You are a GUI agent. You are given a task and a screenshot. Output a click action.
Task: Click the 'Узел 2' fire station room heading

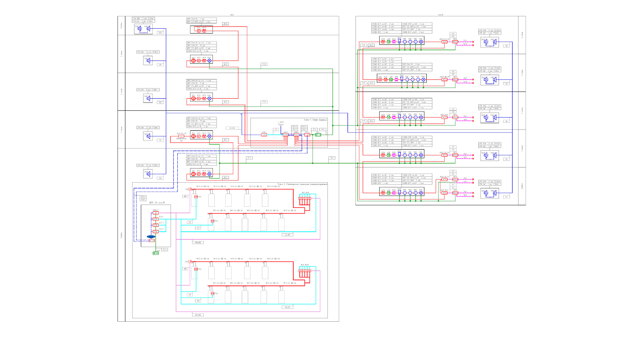[302, 184]
